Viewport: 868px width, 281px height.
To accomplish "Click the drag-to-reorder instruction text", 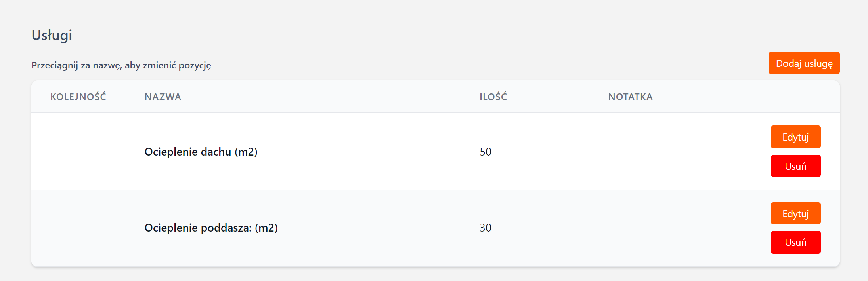I will click(121, 65).
